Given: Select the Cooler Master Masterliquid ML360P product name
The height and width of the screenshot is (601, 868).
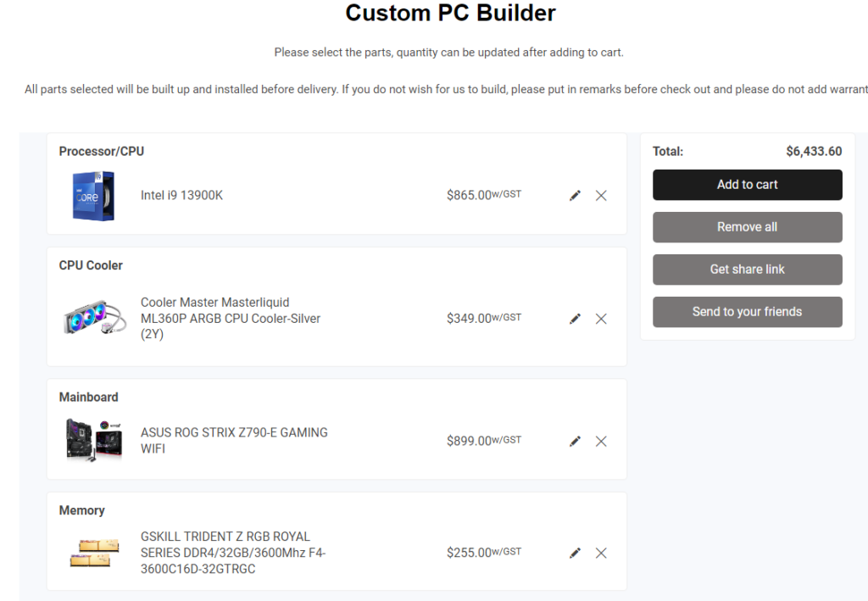Looking at the screenshot, I should [x=231, y=318].
